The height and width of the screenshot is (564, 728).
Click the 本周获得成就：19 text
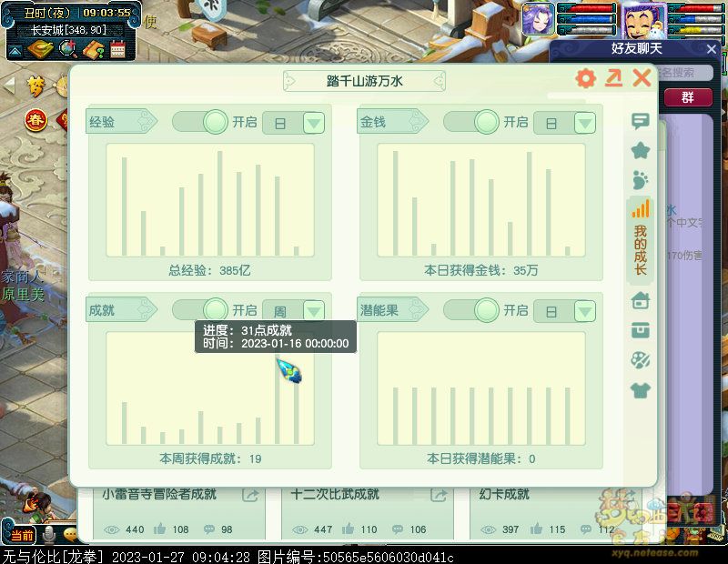(x=210, y=458)
